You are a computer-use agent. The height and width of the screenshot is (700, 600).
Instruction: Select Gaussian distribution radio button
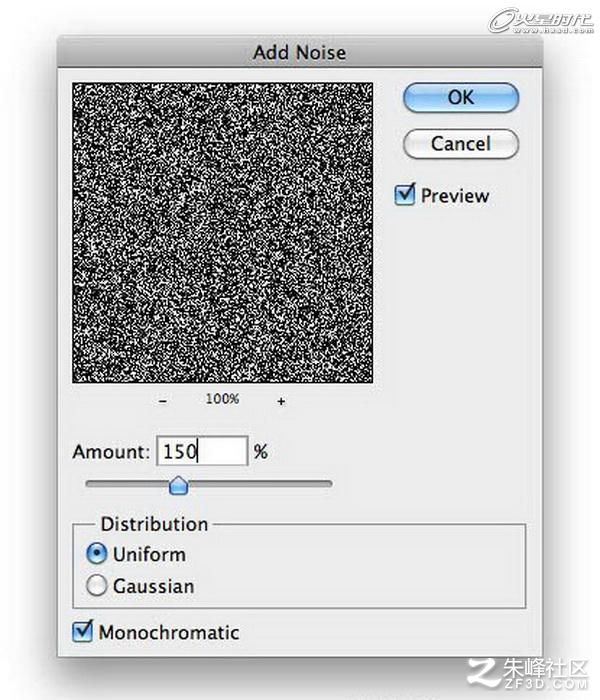[96, 585]
